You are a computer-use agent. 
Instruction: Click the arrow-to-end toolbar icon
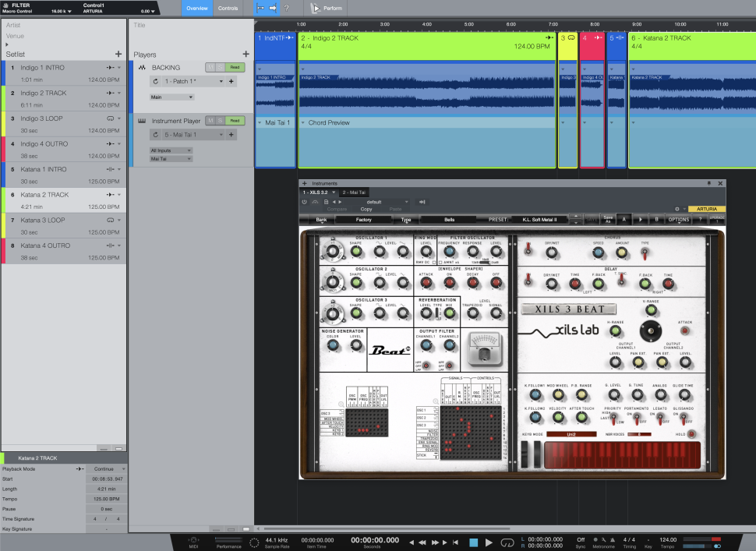[x=273, y=9]
